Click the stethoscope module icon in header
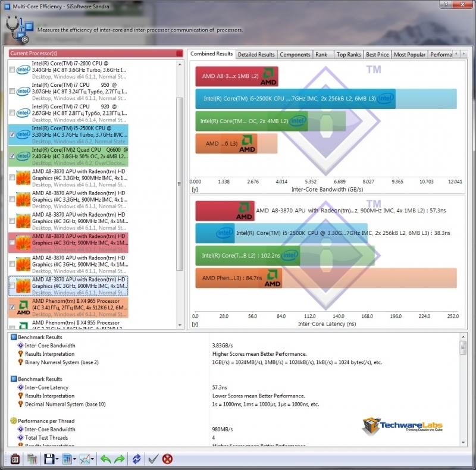 point(19,30)
